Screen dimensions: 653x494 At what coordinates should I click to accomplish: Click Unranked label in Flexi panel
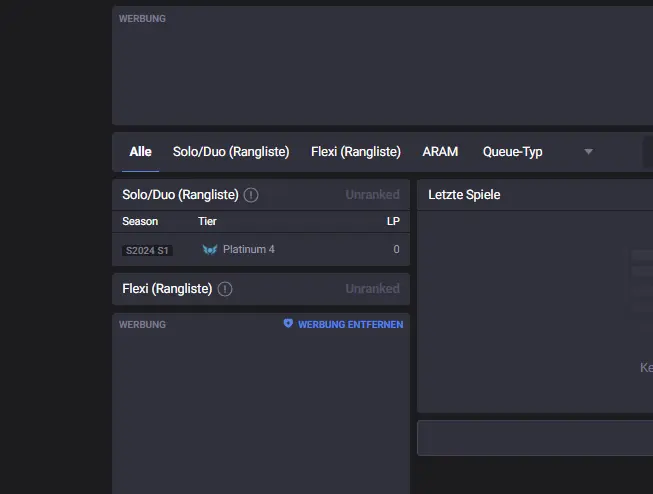coord(372,289)
